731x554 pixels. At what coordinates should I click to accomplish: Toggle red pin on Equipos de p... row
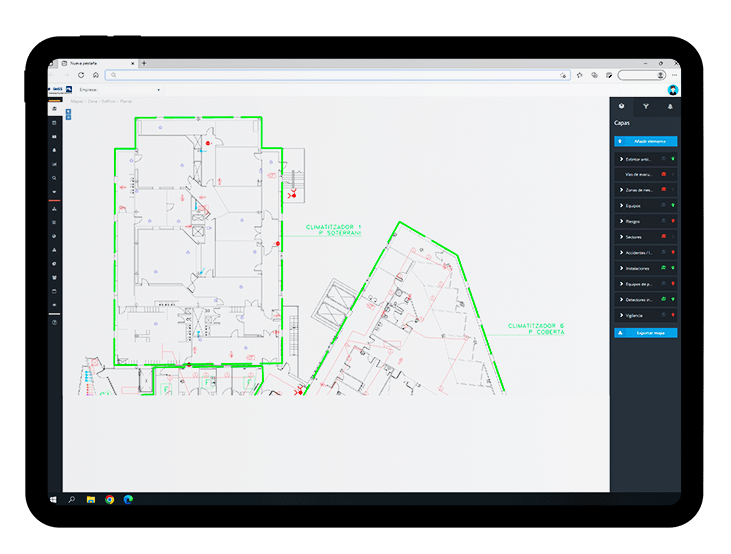[673, 284]
